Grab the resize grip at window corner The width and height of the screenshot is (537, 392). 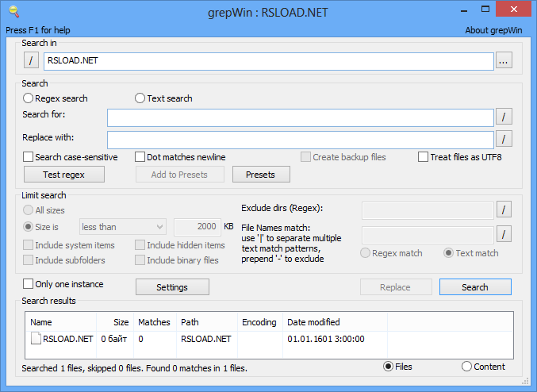pyautogui.click(x=525, y=381)
